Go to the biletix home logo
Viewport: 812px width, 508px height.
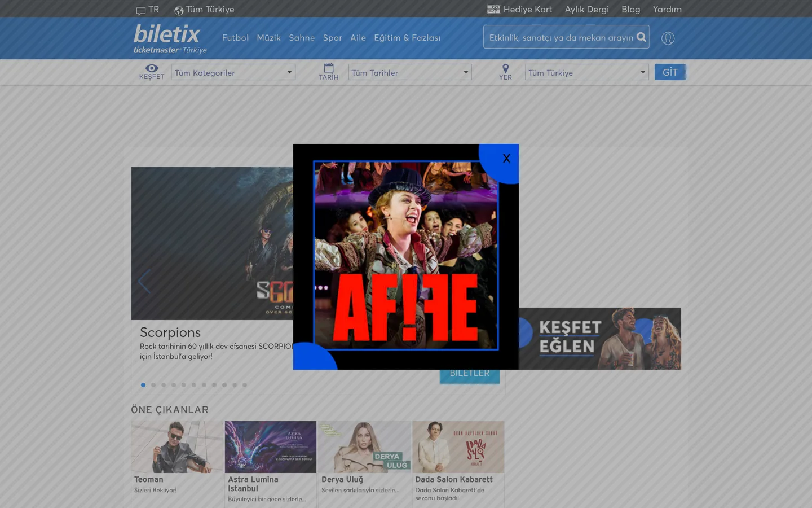coord(170,38)
